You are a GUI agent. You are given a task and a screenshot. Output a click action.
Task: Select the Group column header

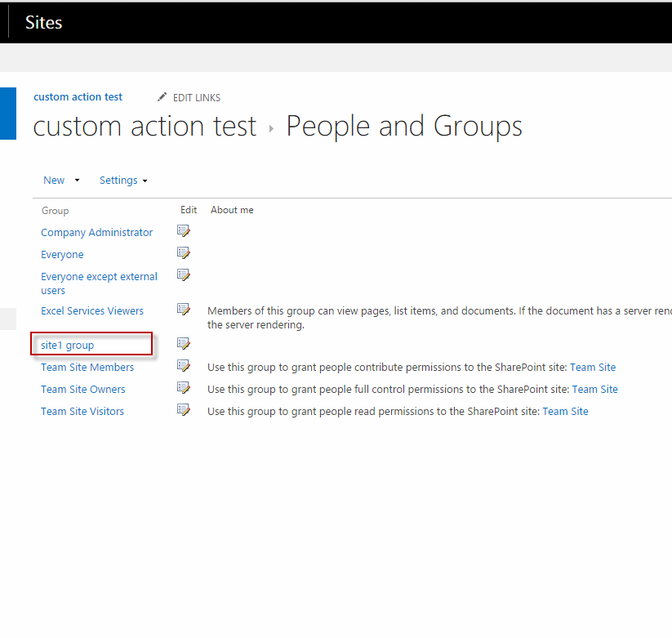coord(55,210)
